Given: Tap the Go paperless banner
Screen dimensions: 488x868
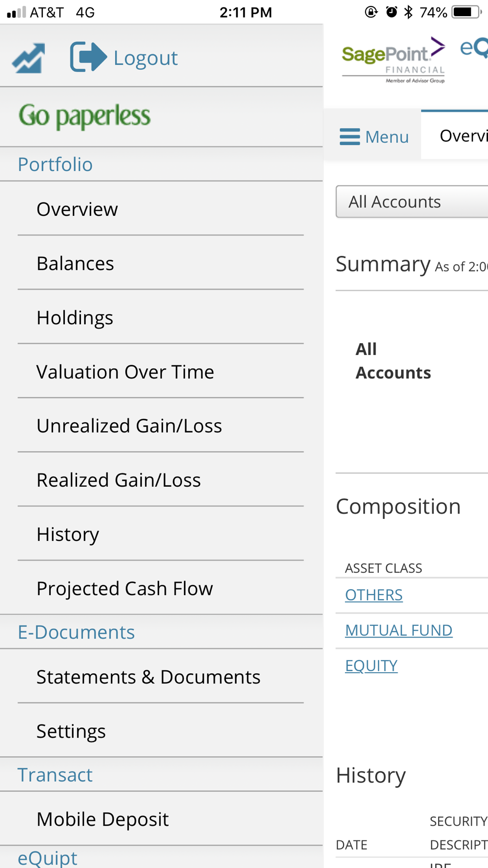Looking at the screenshot, I should (84, 116).
